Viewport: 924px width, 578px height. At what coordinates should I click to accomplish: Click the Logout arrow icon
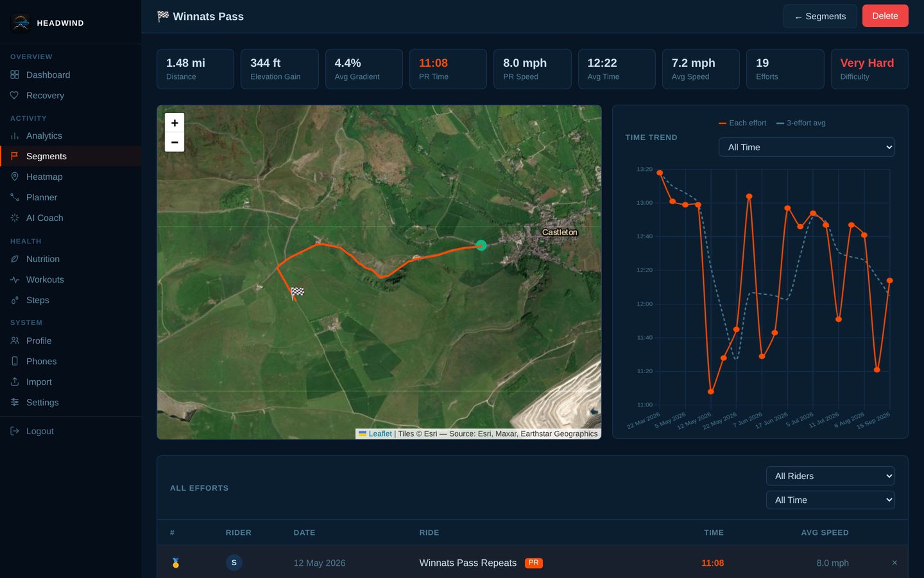15,432
